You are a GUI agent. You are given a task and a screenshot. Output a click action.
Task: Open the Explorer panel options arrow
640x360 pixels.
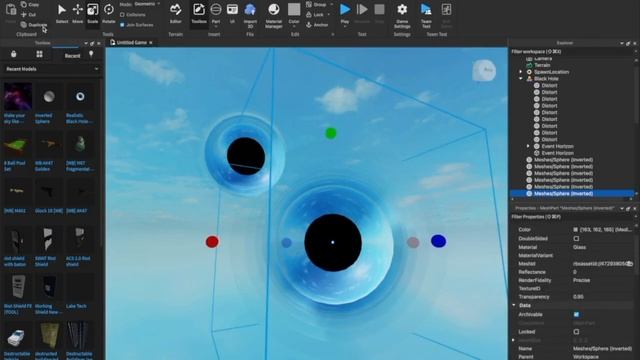pos(622,43)
